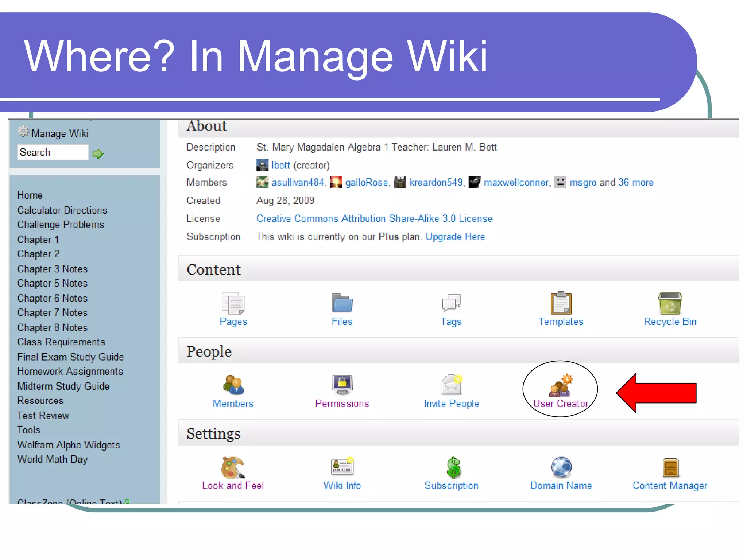Open Final Exam Study Guide
Image resolution: width=747 pixels, height=560 pixels.
point(70,357)
